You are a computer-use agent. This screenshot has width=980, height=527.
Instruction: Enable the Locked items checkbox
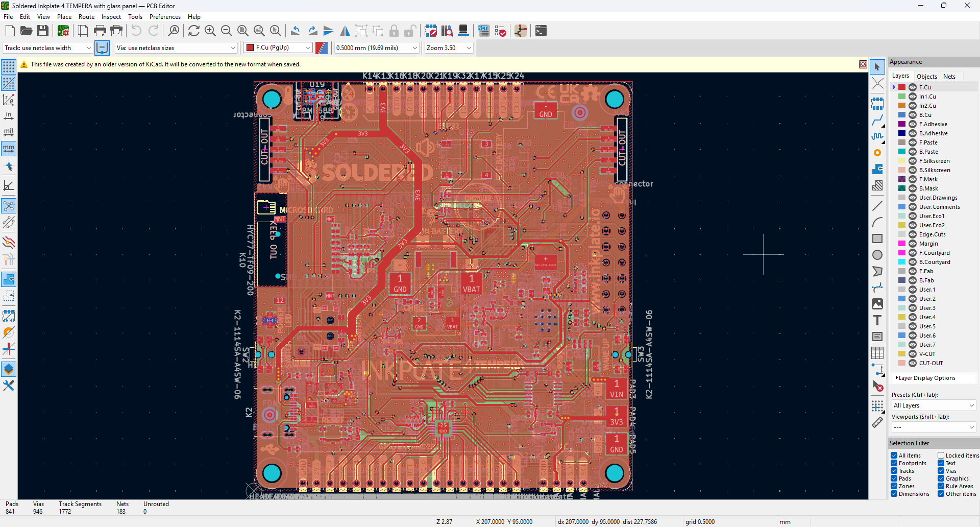(941, 456)
